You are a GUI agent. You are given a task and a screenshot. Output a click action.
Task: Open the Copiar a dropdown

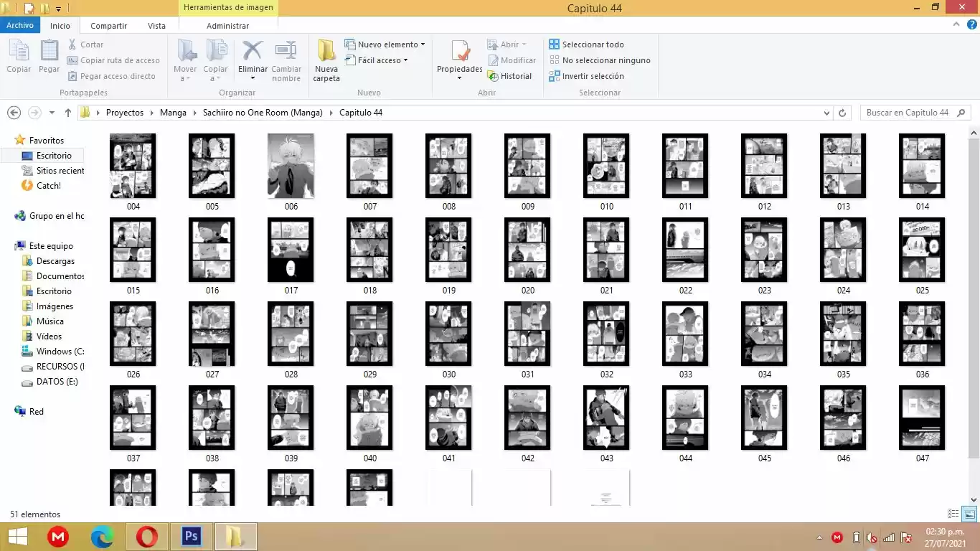215,60
